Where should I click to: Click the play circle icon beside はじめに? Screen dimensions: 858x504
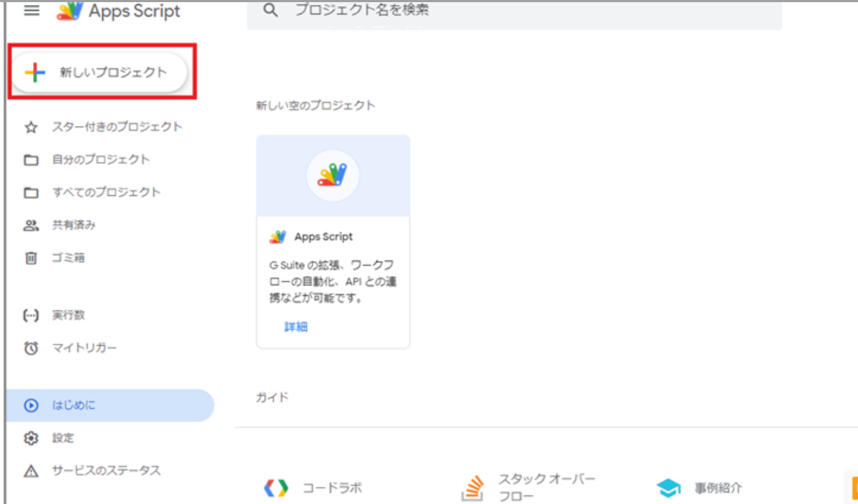click(x=31, y=405)
